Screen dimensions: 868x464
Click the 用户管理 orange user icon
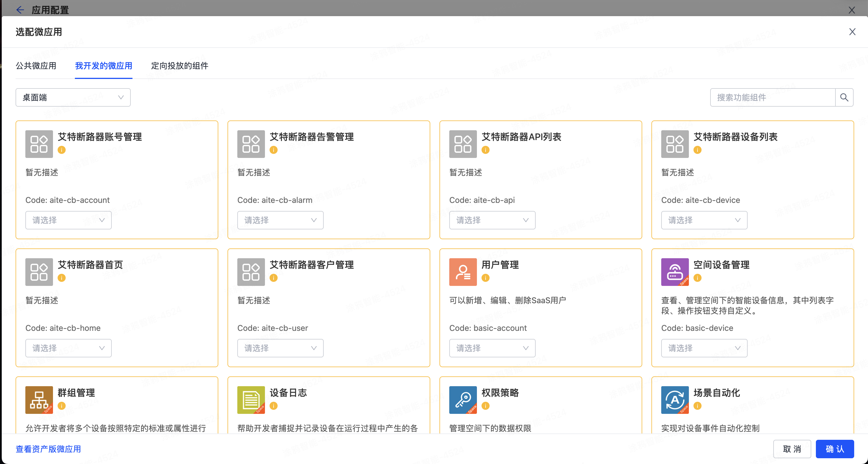(463, 272)
